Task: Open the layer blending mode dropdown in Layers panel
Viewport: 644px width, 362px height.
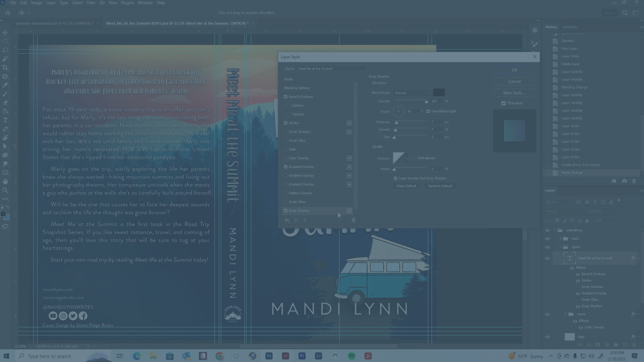Action: (x=565, y=211)
